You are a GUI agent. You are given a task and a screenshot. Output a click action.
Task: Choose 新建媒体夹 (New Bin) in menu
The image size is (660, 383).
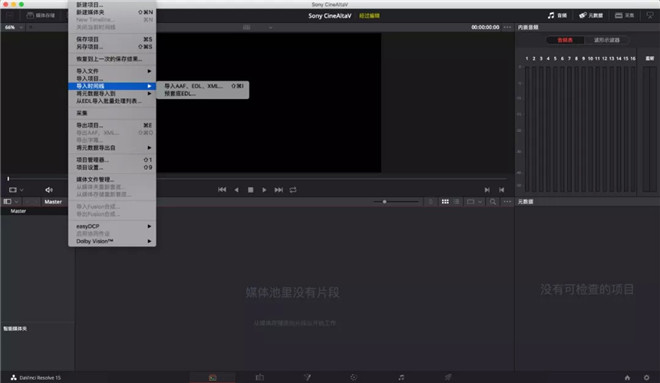[x=112, y=12]
